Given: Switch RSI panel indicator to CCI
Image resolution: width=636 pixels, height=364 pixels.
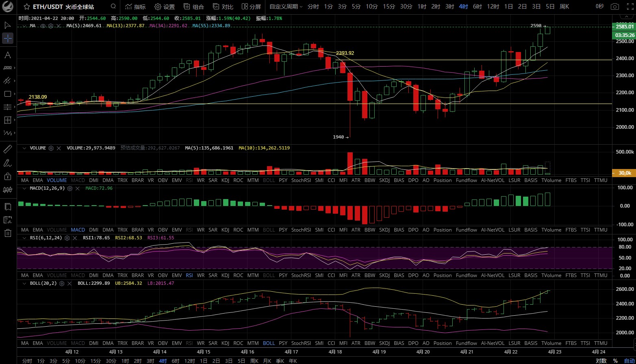Looking at the screenshot, I should tap(331, 275).
